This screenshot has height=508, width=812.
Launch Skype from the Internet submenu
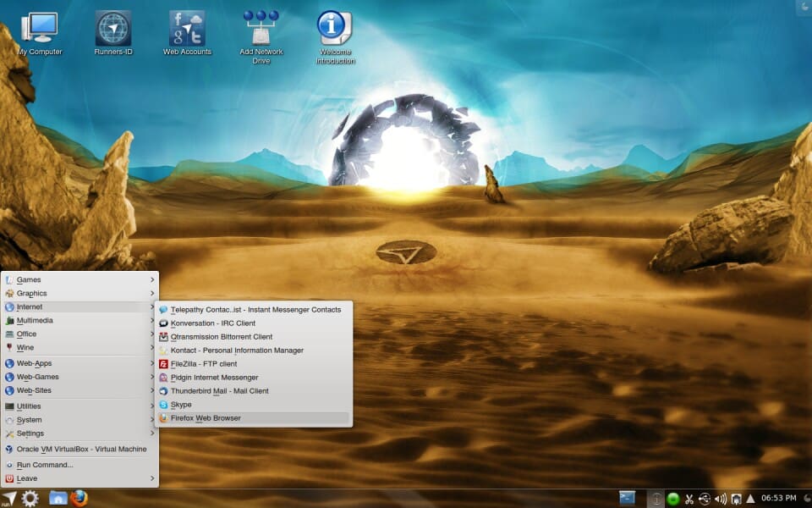(x=254, y=405)
